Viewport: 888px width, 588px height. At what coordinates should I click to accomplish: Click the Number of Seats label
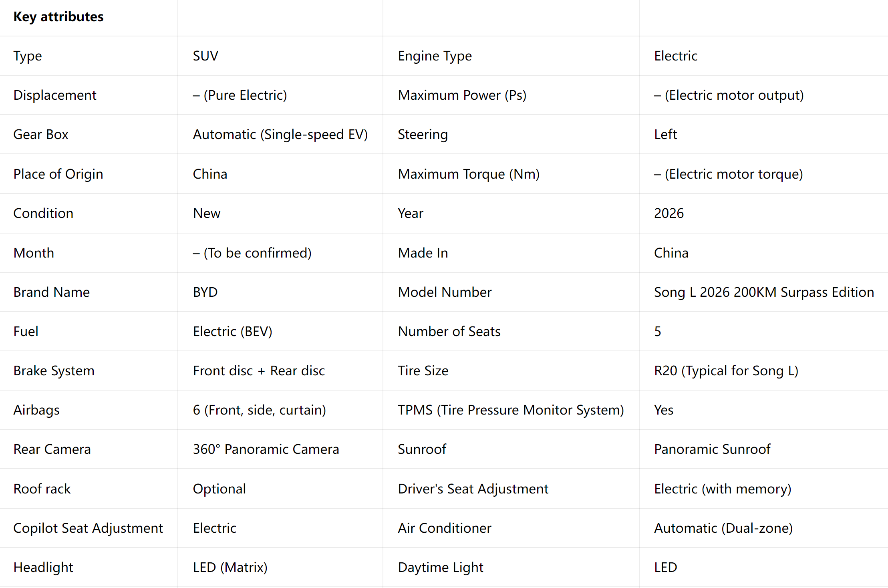coord(449,331)
